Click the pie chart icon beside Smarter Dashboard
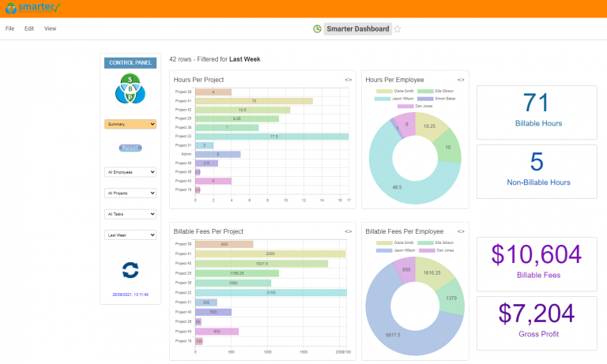 point(317,29)
